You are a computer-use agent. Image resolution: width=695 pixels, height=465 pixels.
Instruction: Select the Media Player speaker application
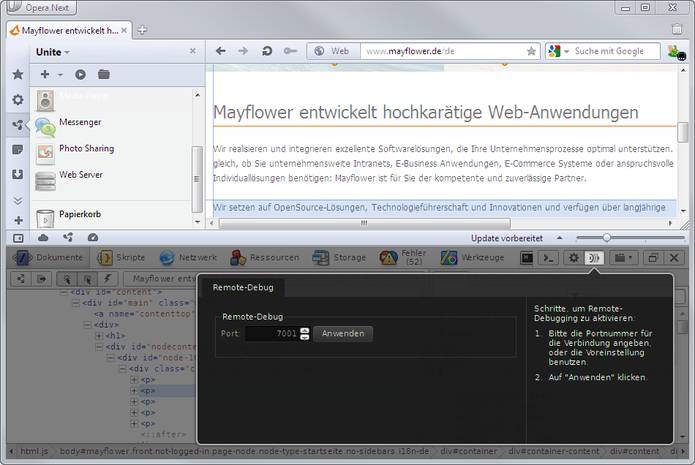point(45,100)
